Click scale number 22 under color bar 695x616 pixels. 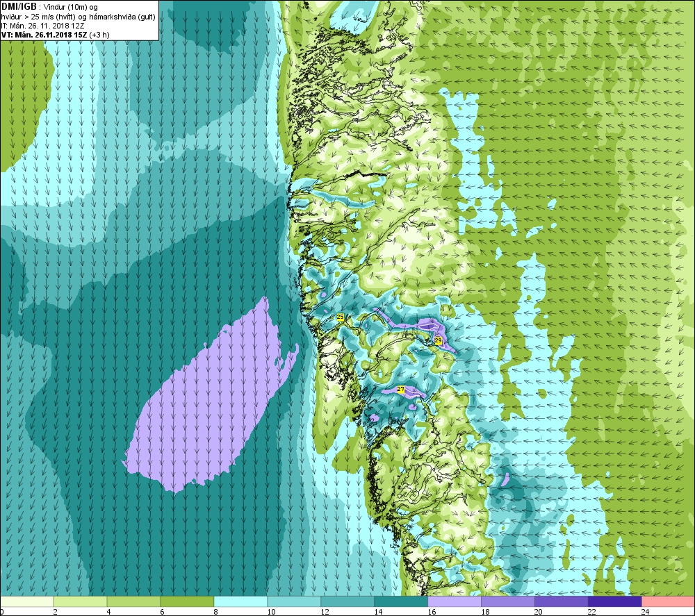click(592, 612)
